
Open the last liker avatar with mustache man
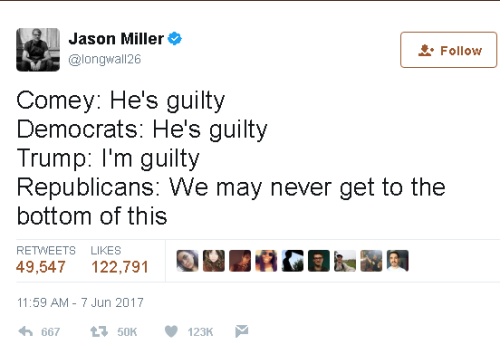click(x=398, y=261)
